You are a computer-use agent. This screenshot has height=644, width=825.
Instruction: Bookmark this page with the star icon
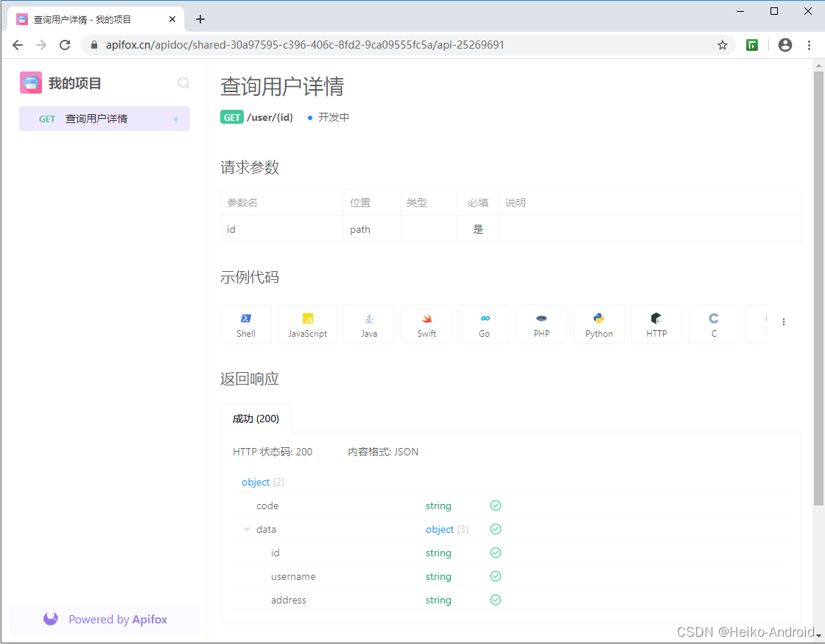[x=723, y=45]
